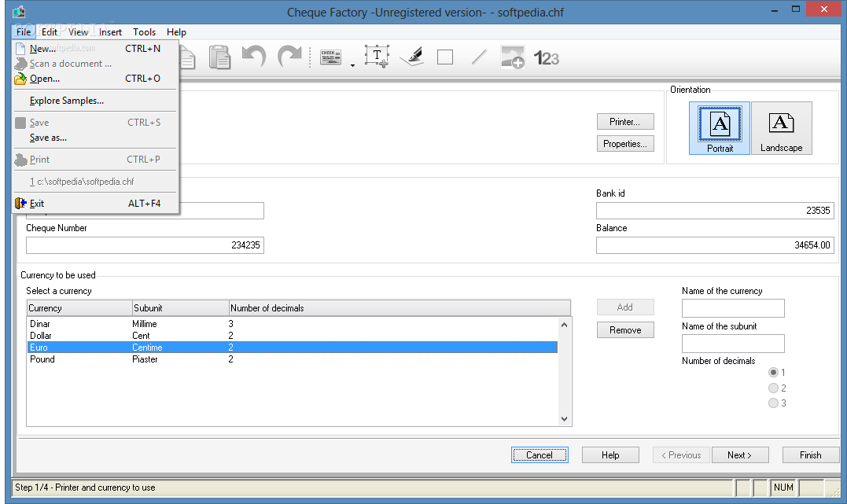Click currency list scroll up arrow

[564, 325]
